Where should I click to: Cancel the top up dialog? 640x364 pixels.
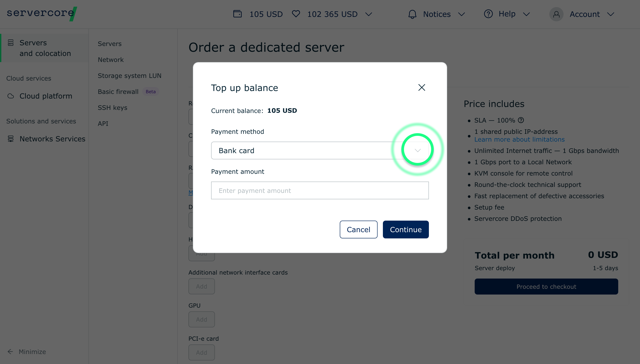tap(358, 229)
